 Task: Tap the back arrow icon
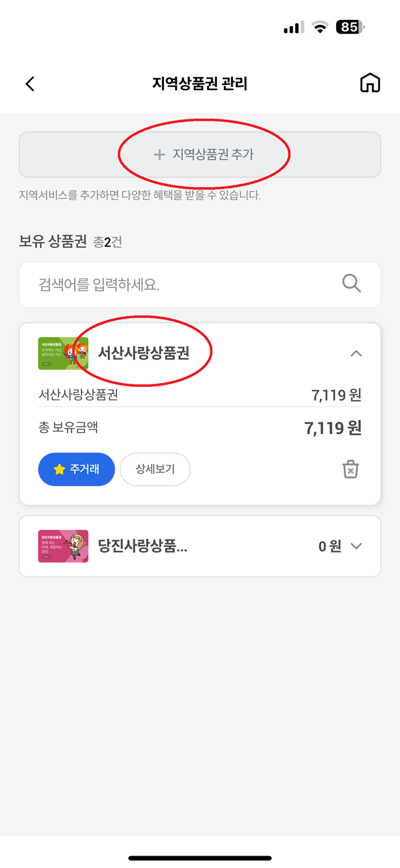click(30, 84)
